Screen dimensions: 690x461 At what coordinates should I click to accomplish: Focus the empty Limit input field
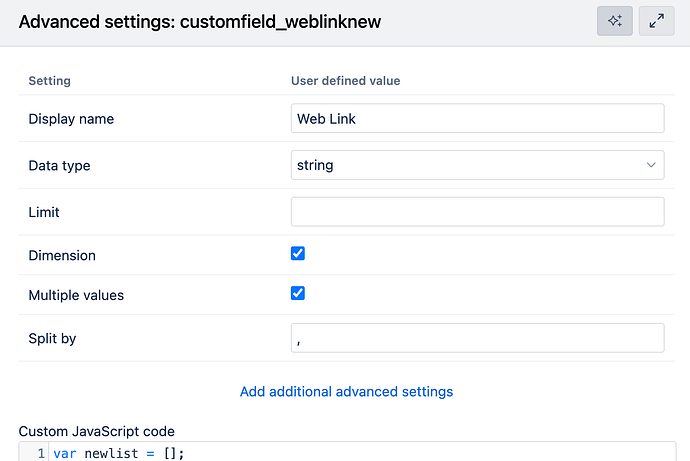(477, 212)
